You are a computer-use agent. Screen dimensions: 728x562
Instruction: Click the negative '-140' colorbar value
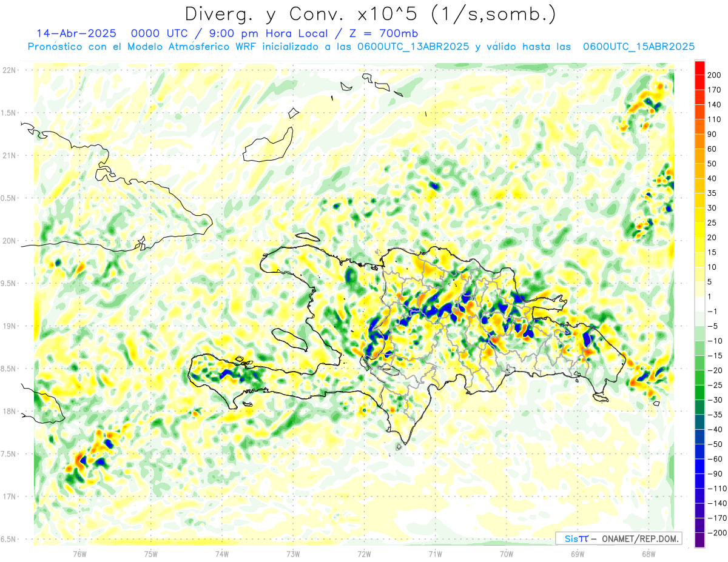click(x=717, y=503)
